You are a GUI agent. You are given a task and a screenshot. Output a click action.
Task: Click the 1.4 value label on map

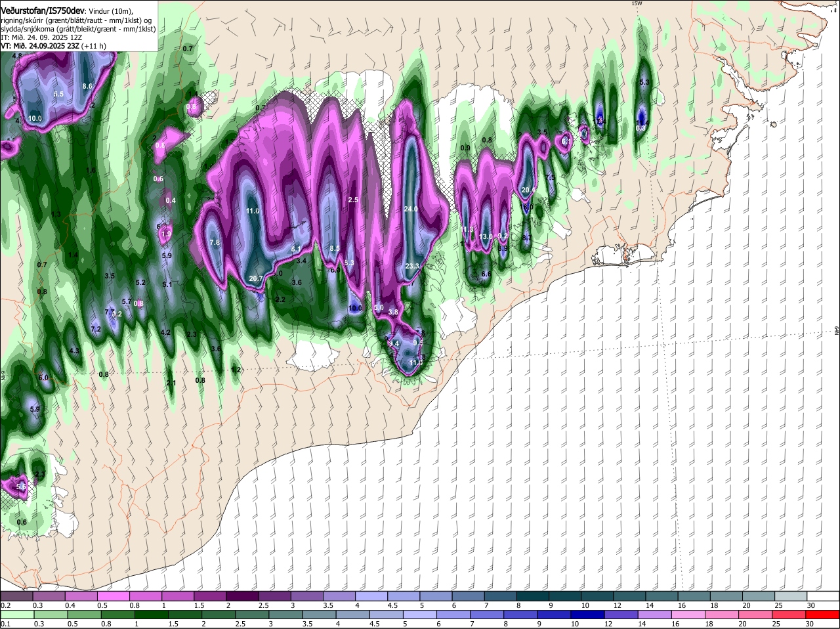point(73,255)
